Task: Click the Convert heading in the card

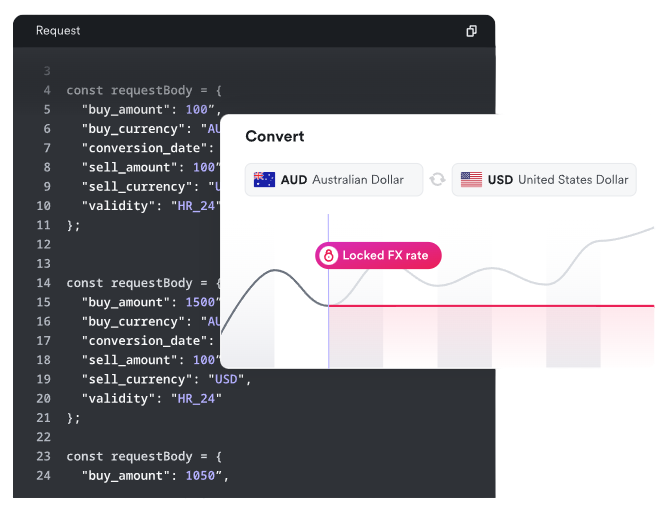Action: coord(275,136)
